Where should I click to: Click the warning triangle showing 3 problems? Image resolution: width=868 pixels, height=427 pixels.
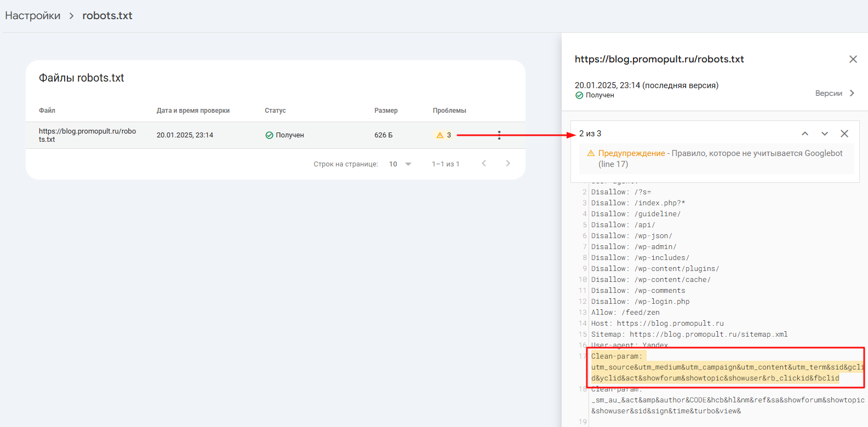[439, 135]
